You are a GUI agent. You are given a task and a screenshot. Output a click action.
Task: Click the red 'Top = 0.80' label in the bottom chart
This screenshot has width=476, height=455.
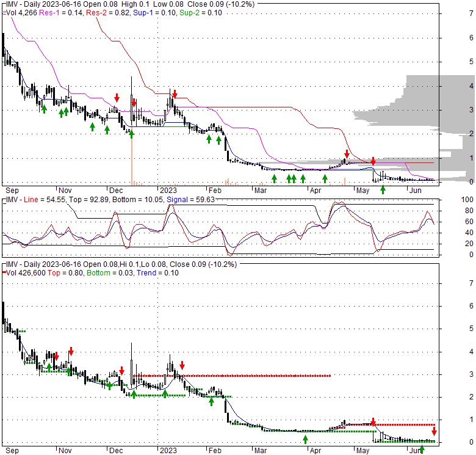tap(65, 273)
